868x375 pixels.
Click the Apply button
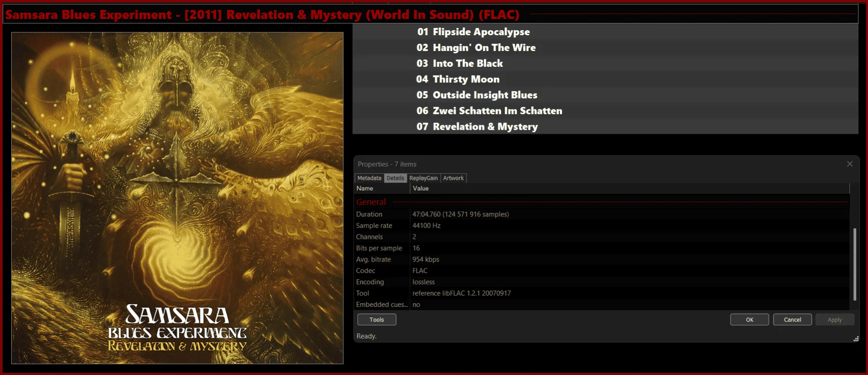coord(835,319)
